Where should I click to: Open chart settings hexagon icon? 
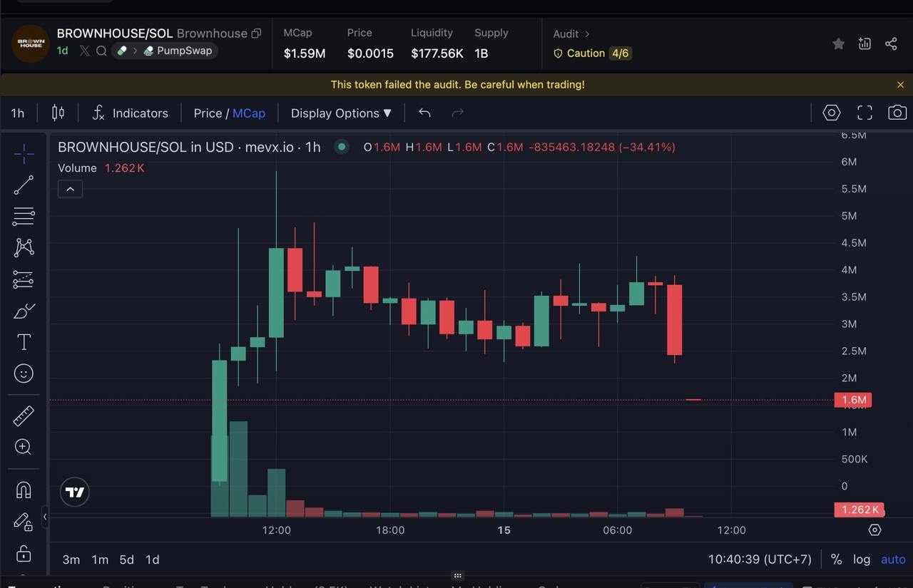pos(832,113)
